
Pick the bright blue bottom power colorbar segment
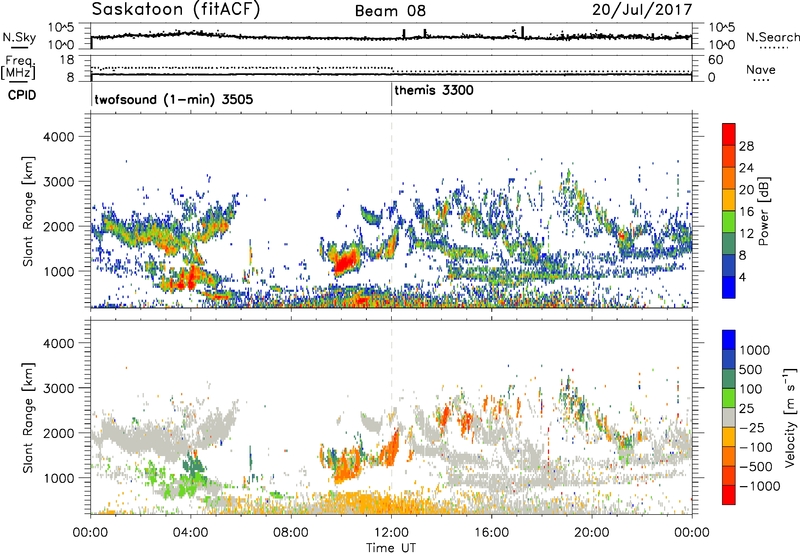click(729, 287)
